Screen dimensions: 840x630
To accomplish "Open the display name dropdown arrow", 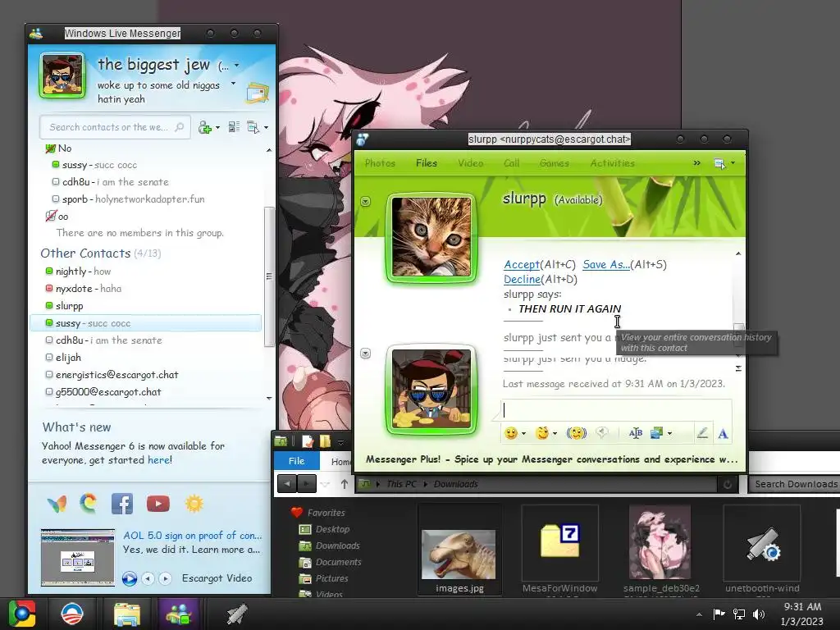I will (x=237, y=66).
